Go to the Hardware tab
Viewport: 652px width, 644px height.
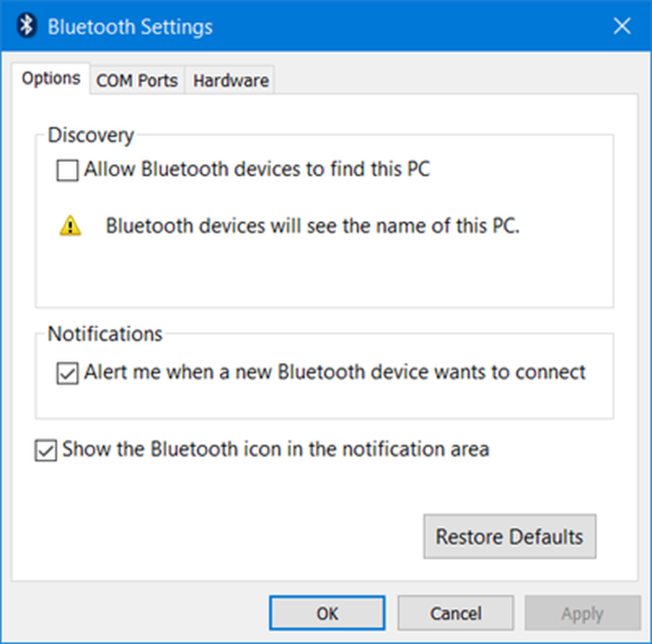[231, 81]
